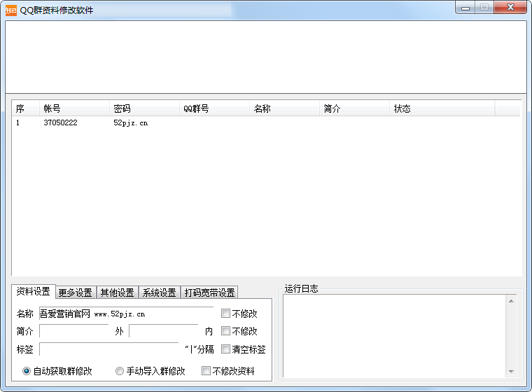Click the log scrollbar up arrow

click(x=511, y=301)
